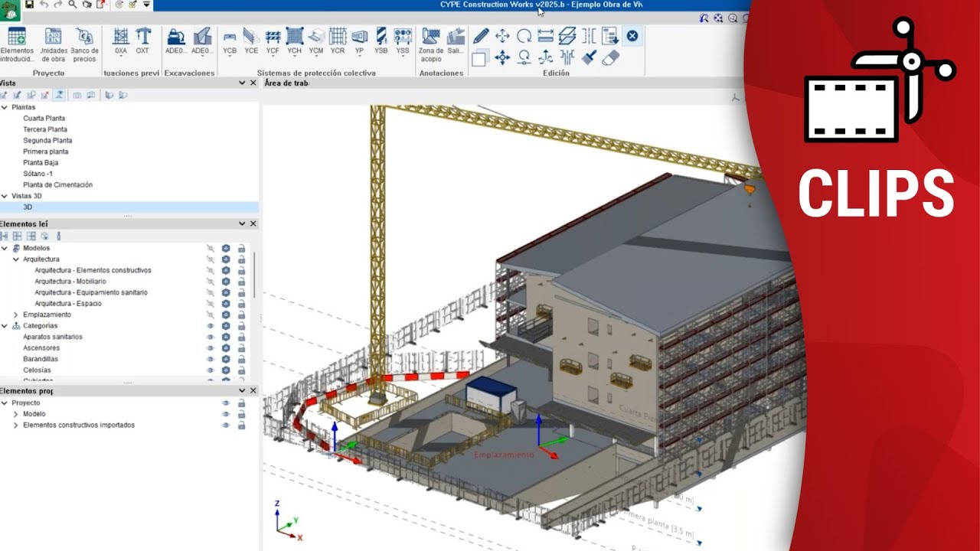Screen dimensions: 980x551
Task: Select the rotate tool in Edición panel
Action: [524, 36]
